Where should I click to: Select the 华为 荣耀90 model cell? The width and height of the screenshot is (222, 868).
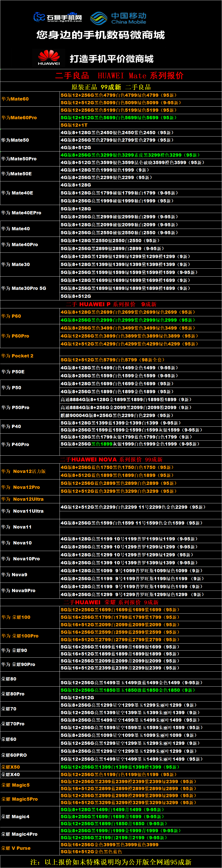[30, 650]
